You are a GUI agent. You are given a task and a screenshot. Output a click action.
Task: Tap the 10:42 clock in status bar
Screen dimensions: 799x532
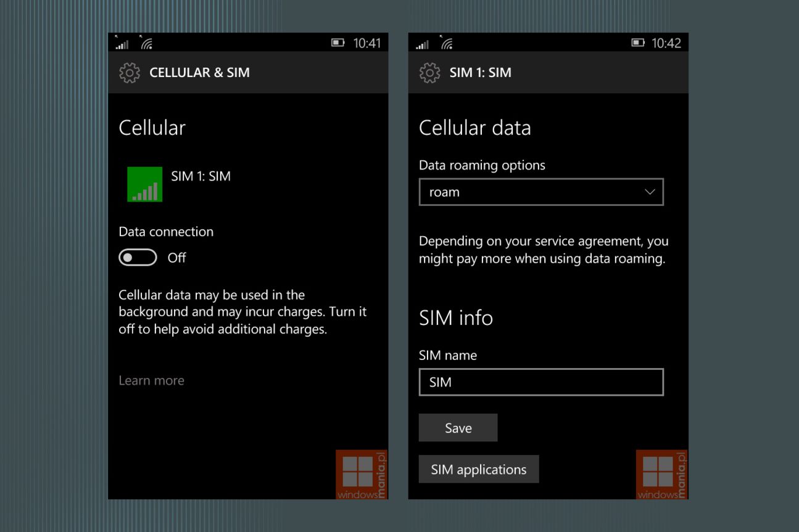point(666,43)
